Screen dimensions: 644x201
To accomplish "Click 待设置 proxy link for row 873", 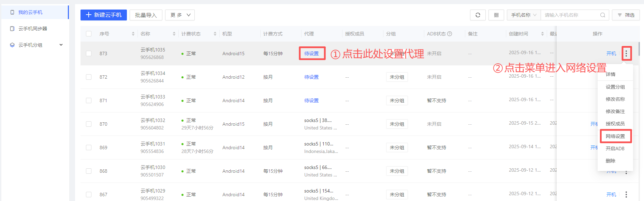I will (311, 53).
